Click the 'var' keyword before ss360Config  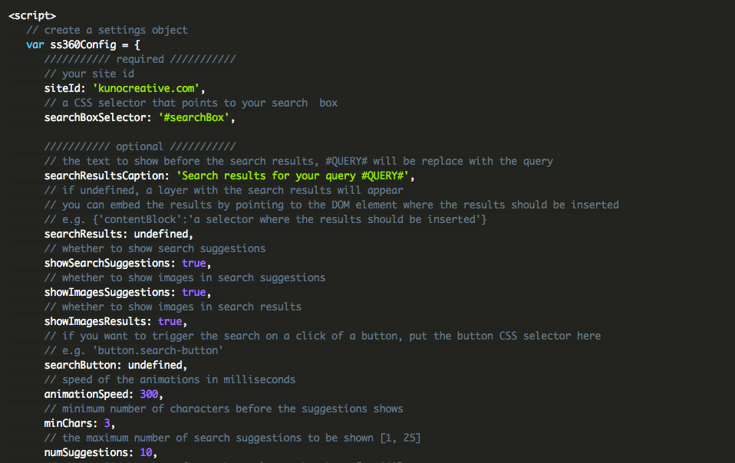35,45
